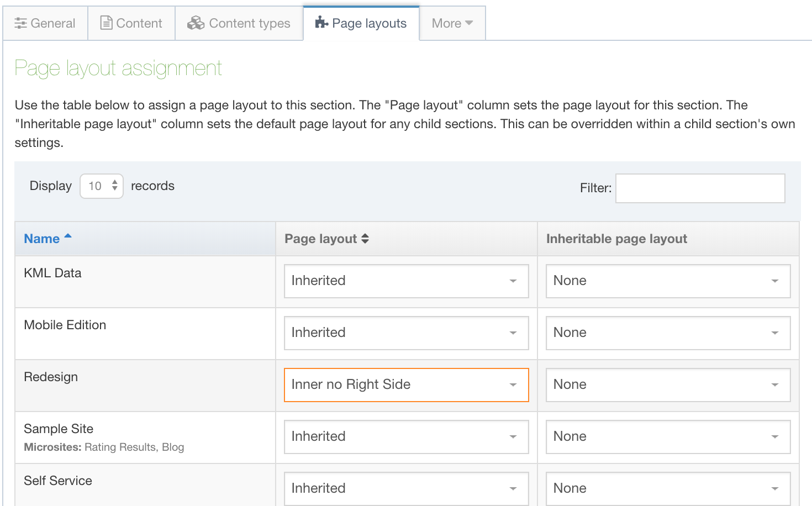Change the Display records count selector
Viewport: 812px width, 506px height.
pos(102,186)
